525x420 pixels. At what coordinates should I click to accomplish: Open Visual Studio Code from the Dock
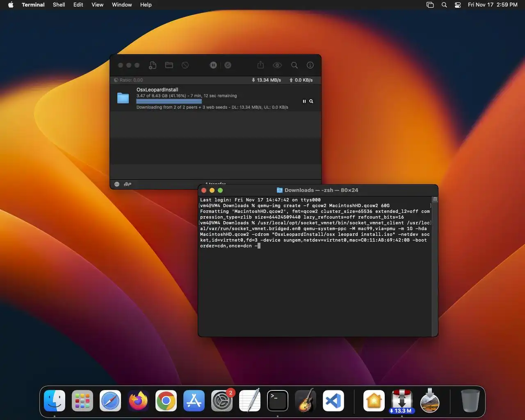[x=333, y=401]
